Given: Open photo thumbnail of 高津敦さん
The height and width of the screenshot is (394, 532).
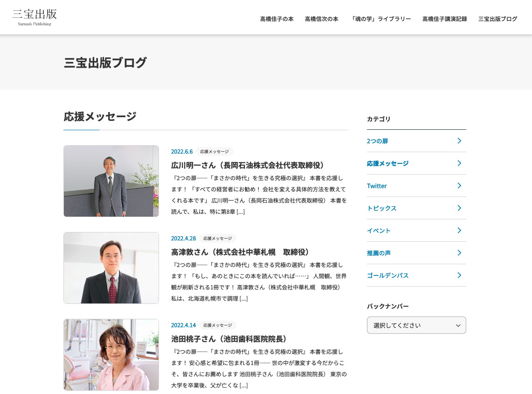Looking at the screenshot, I should point(111,267).
